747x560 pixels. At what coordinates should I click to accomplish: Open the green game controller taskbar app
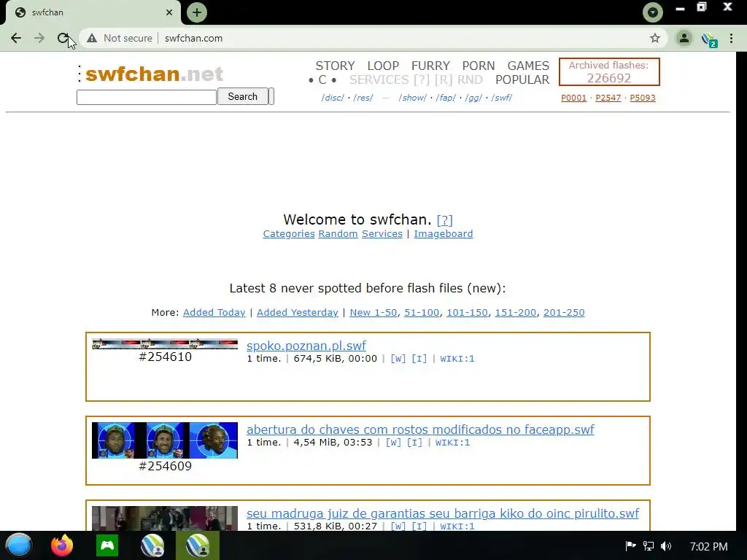pos(107,545)
